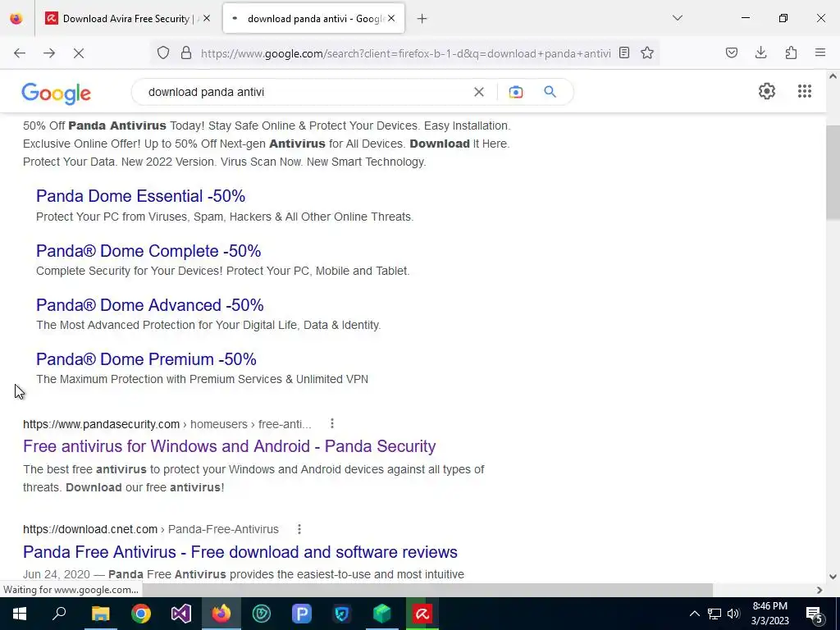Open Google quick settings gear

point(767,91)
